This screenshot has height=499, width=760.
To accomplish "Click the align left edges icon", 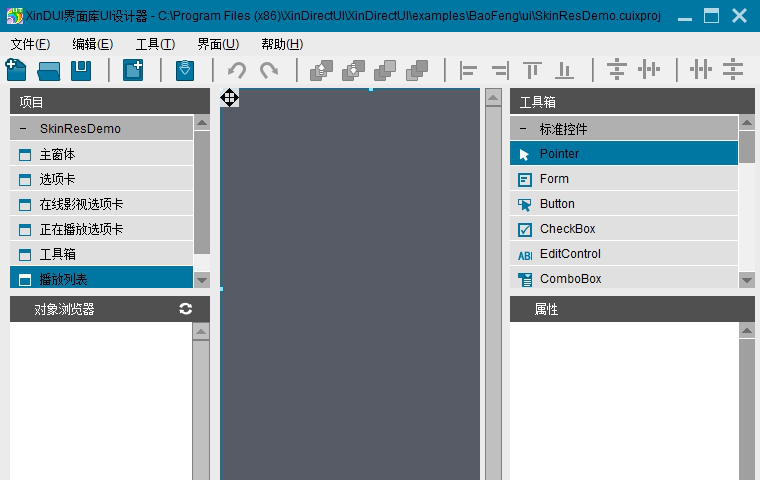I will [x=468, y=70].
